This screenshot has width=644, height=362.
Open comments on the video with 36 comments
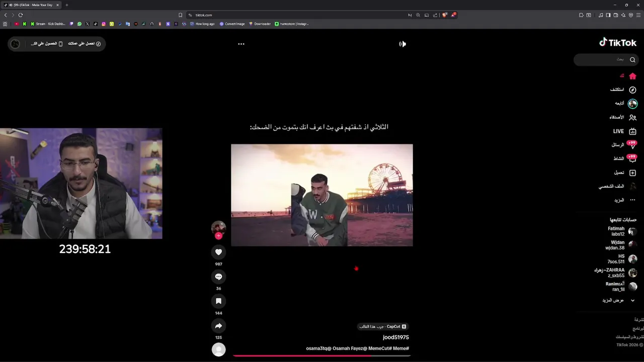tap(218, 277)
